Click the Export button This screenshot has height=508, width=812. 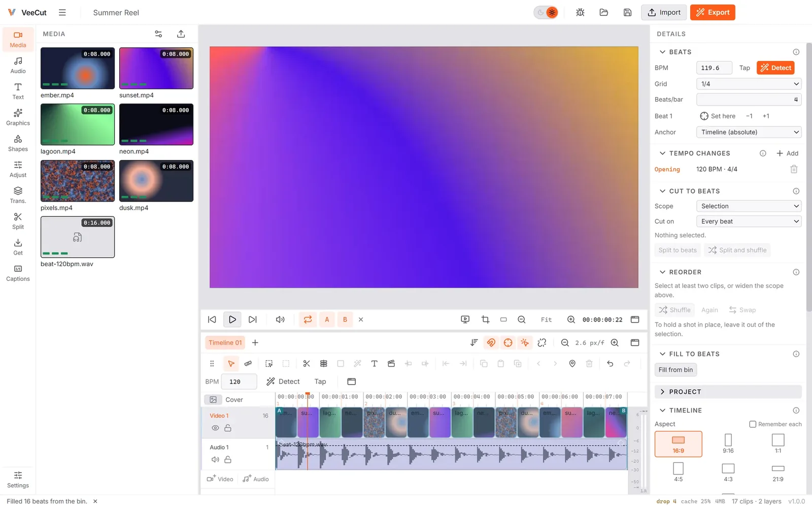[x=713, y=13]
